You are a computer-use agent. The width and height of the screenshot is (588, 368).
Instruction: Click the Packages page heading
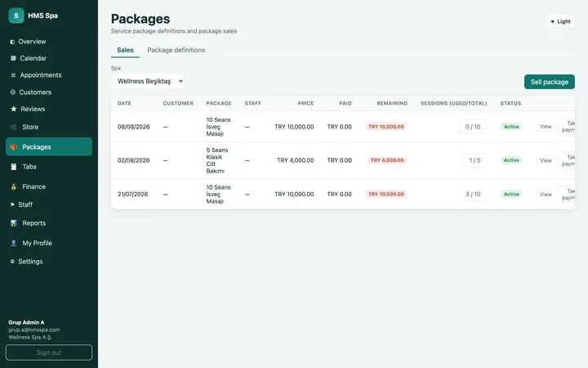(x=140, y=19)
